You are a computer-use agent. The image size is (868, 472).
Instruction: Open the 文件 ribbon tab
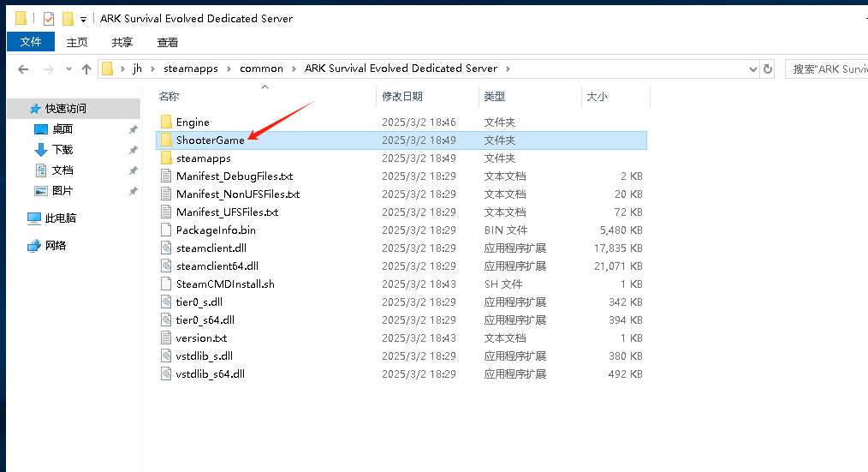tap(31, 42)
